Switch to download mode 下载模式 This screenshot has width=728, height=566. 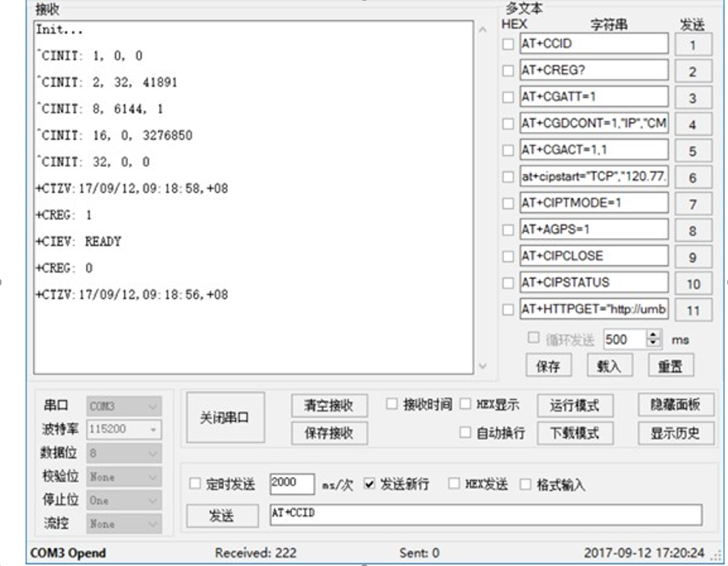point(576,432)
